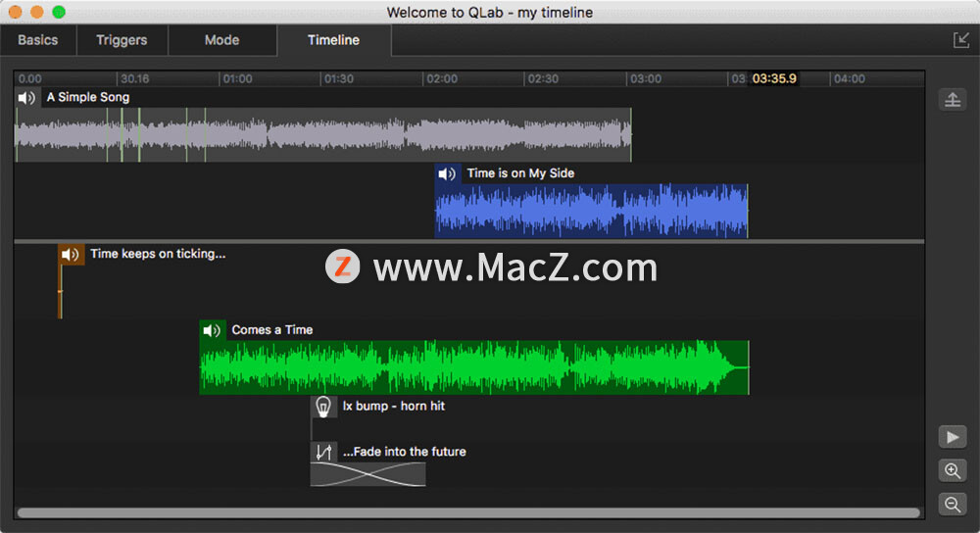
Task: Open the Basics tab
Action: 38,40
